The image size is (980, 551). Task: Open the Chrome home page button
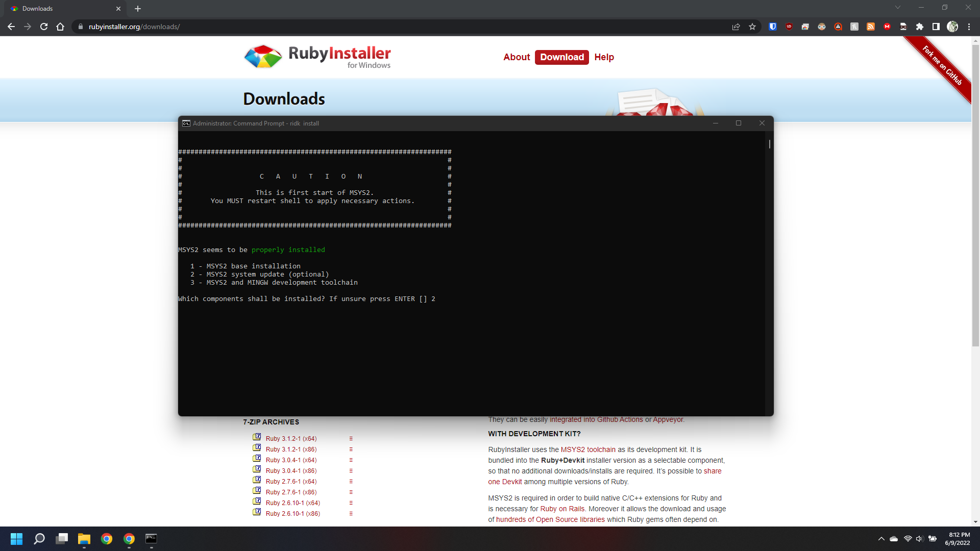pyautogui.click(x=60, y=27)
